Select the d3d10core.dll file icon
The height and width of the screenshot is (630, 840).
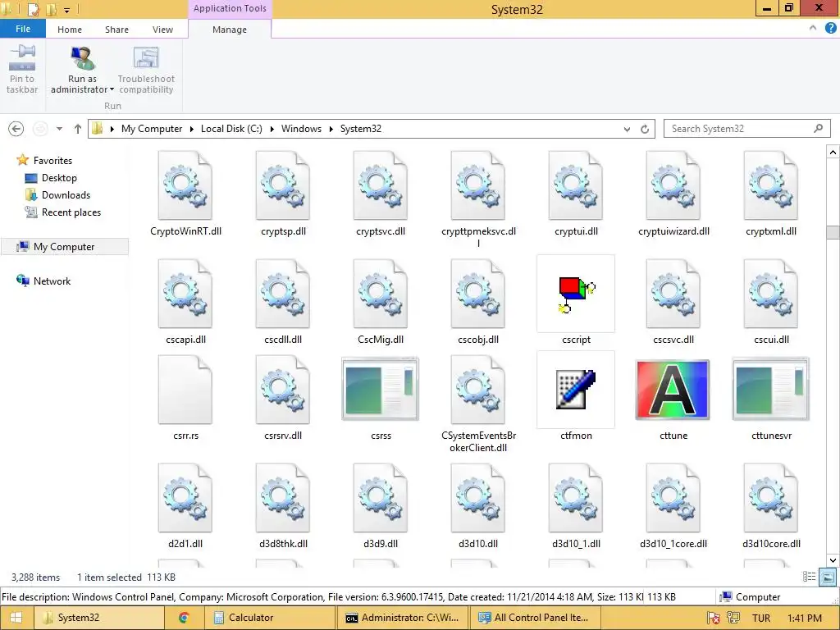[771, 498]
